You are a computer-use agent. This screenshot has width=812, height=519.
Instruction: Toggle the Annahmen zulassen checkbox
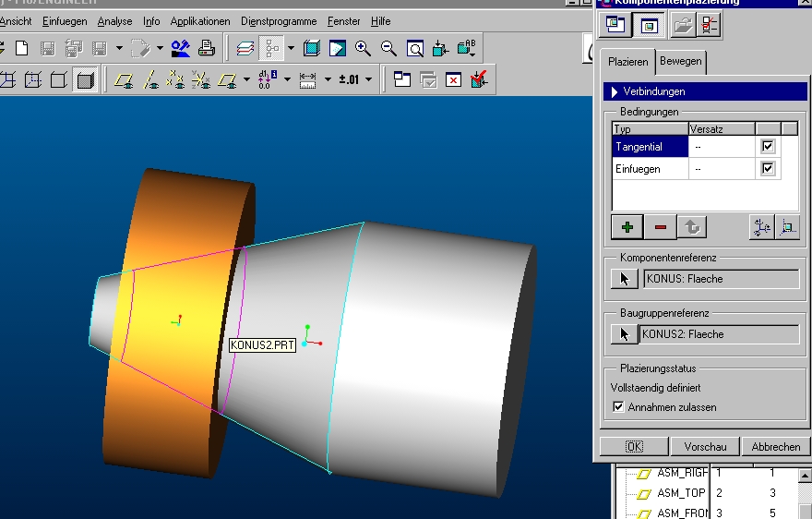[x=619, y=407]
